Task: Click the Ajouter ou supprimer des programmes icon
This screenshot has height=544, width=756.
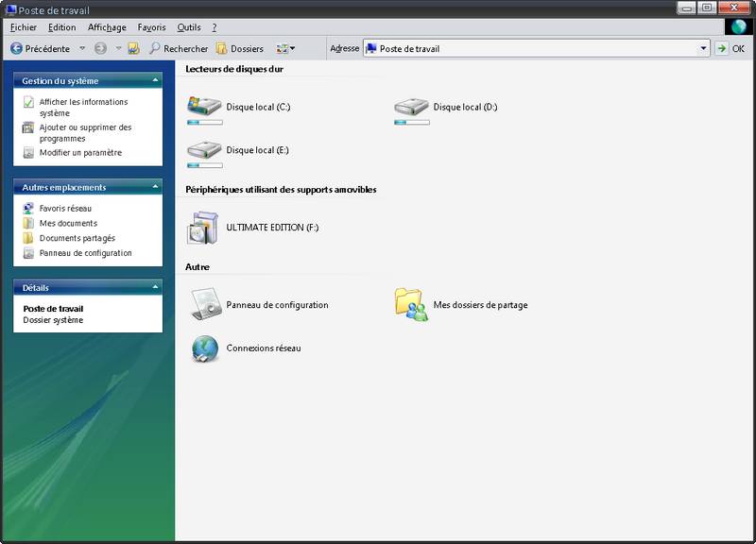Action: coord(28,127)
